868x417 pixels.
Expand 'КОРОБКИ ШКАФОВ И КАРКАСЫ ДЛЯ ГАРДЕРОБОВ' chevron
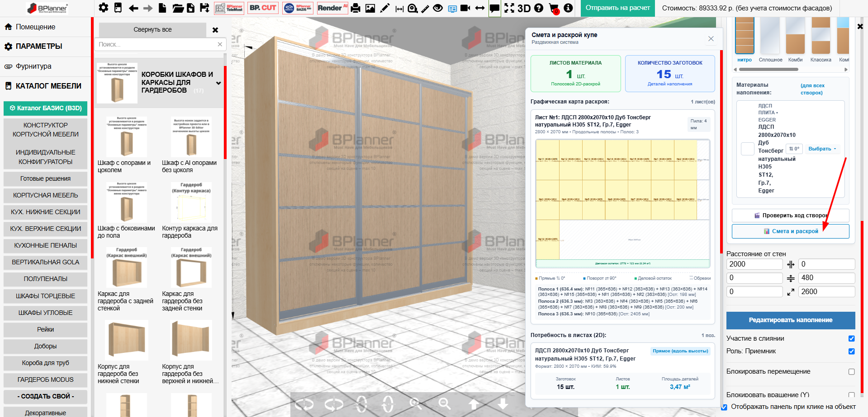218,83
